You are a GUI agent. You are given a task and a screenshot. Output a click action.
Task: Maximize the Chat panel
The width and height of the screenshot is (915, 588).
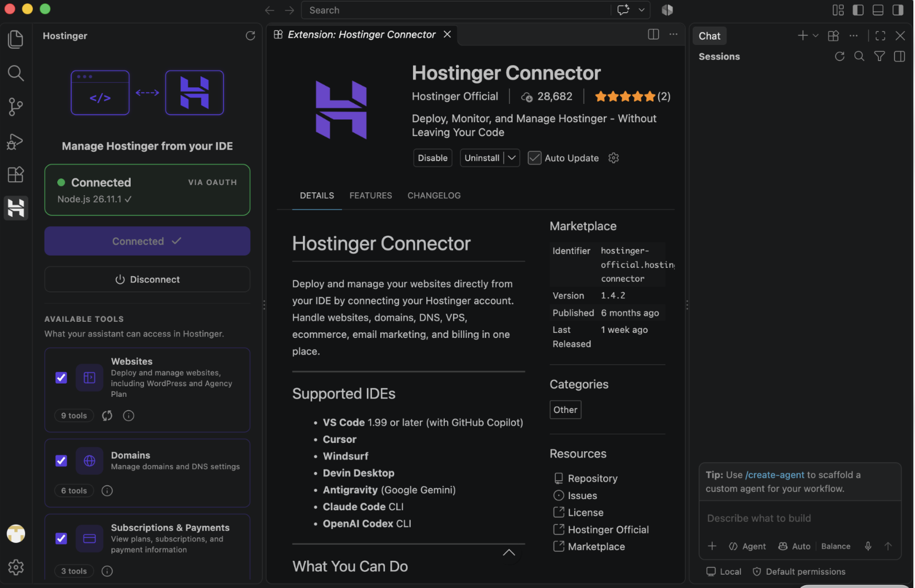(x=880, y=36)
